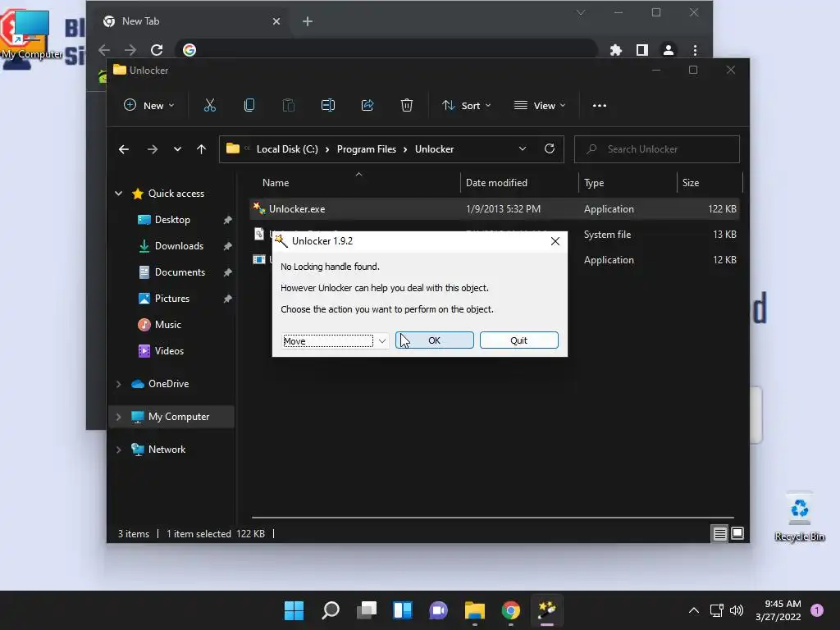Switch to large thumbnails view in status bar
Screen dimensions: 840x630
[737, 533]
